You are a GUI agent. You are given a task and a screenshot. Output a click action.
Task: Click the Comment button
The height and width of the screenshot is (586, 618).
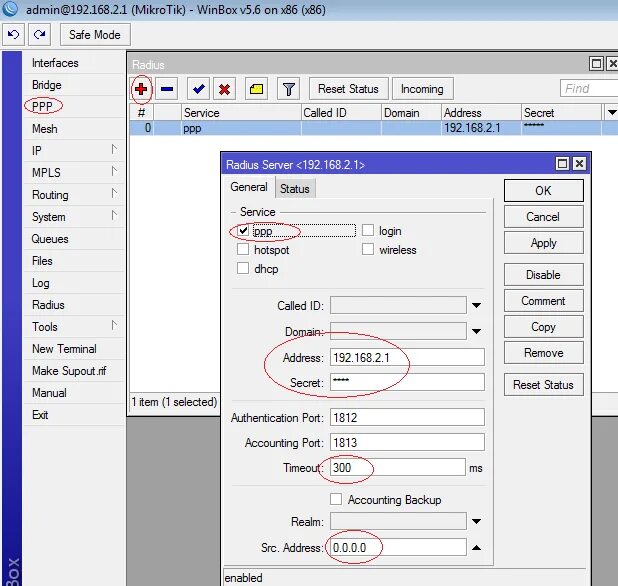pyautogui.click(x=544, y=301)
